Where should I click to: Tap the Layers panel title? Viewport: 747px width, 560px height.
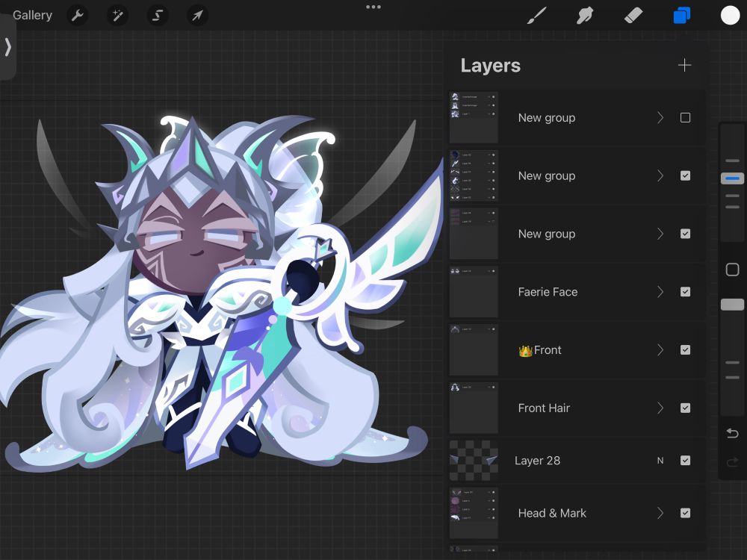[490, 66]
